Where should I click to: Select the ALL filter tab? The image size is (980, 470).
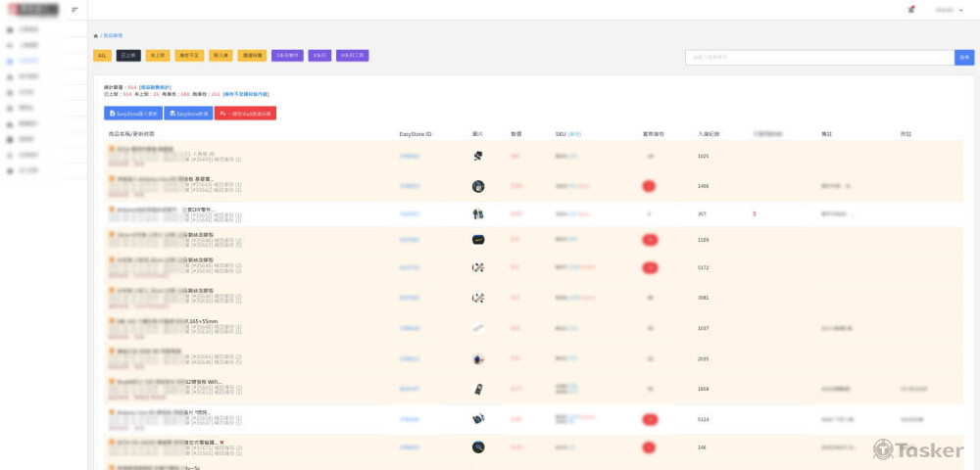[102, 56]
